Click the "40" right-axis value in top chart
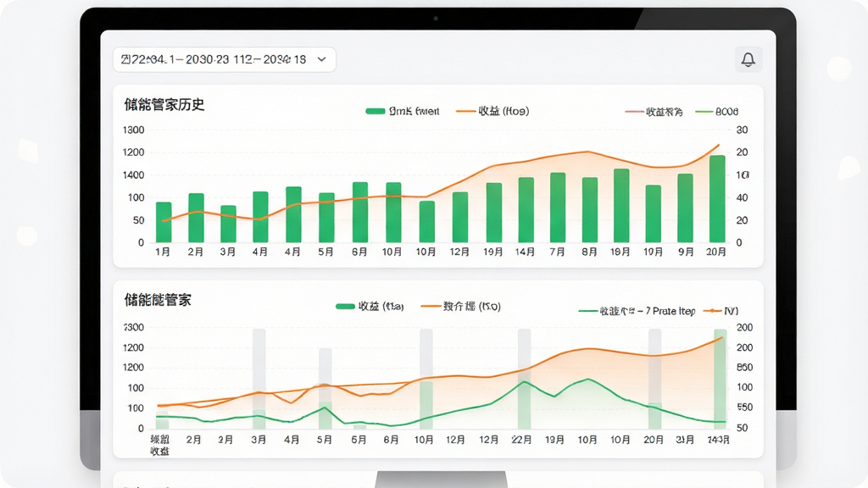Viewport: 868px width, 488px height. click(x=742, y=197)
